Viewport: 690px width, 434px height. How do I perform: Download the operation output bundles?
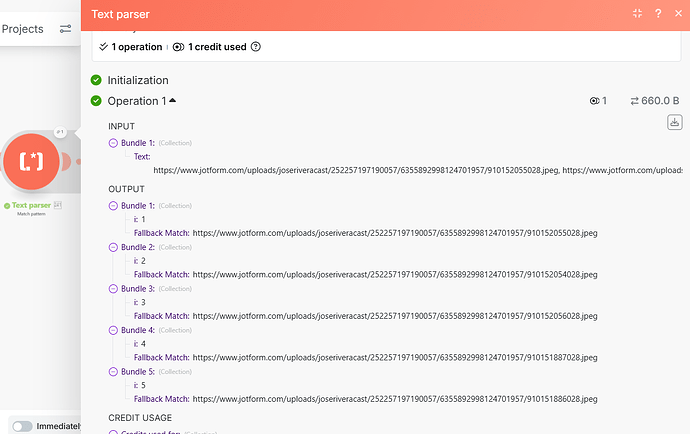[674, 122]
